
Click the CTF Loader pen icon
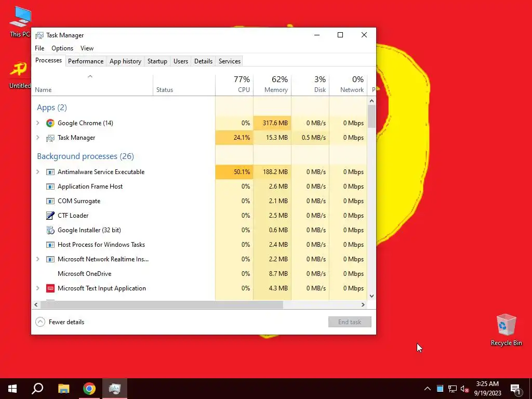50,216
